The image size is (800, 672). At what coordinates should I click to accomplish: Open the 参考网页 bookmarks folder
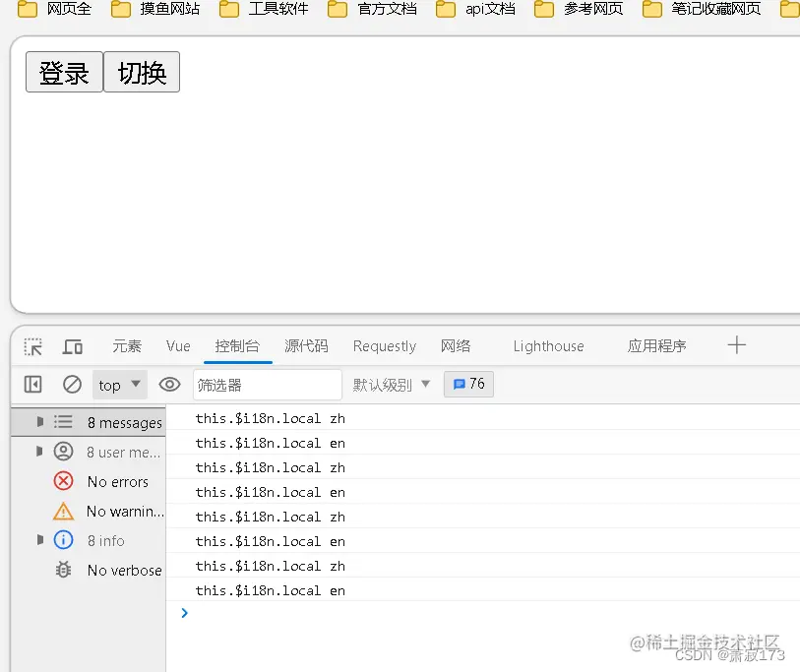[579, 9]
